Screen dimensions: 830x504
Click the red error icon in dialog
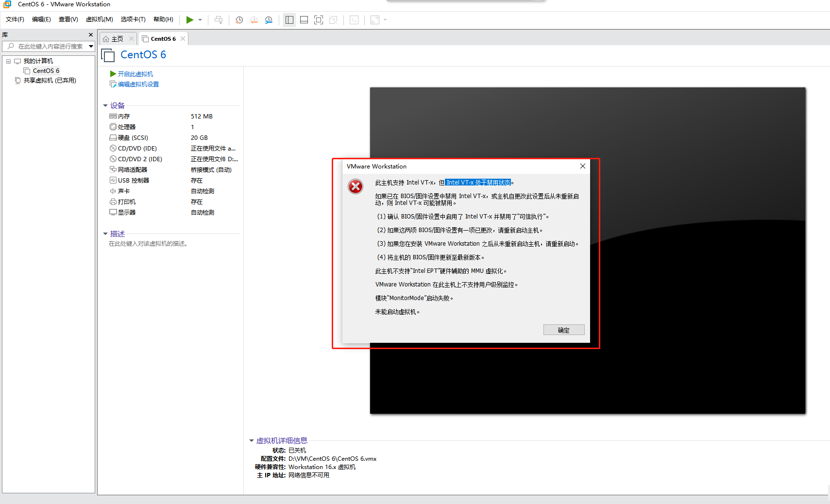point(356,186)
